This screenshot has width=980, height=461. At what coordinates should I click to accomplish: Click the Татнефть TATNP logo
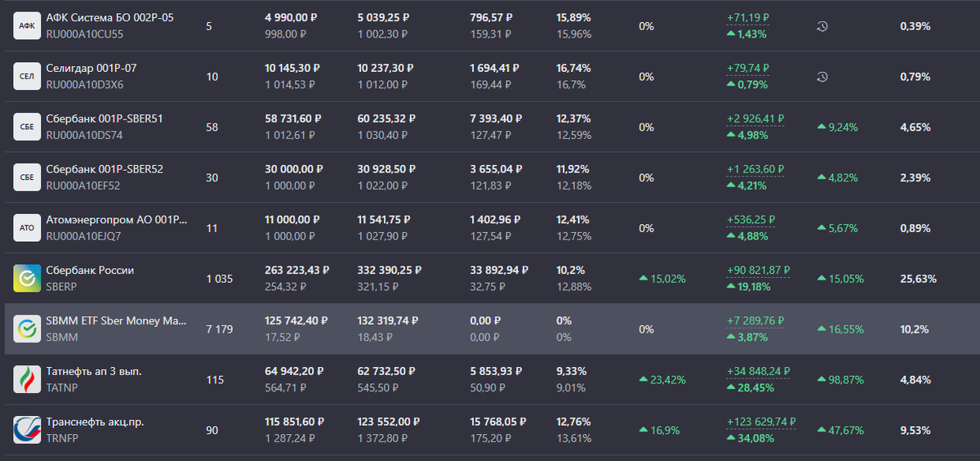(x=27, y=380)
